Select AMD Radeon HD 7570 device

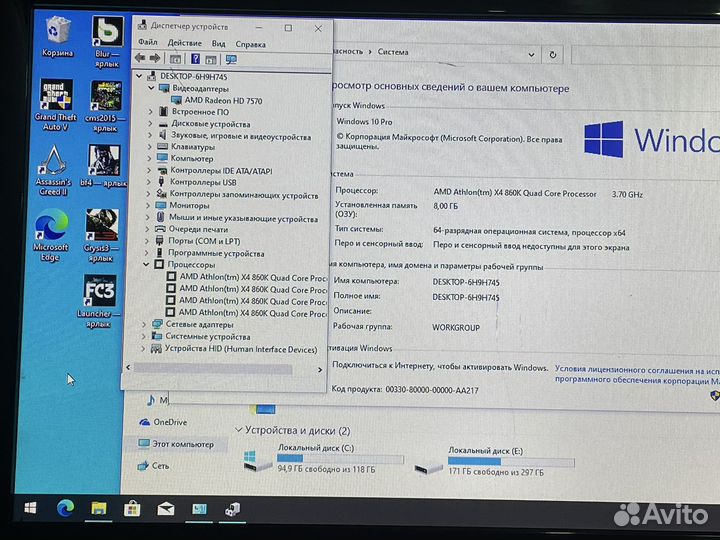click(217, 100)
